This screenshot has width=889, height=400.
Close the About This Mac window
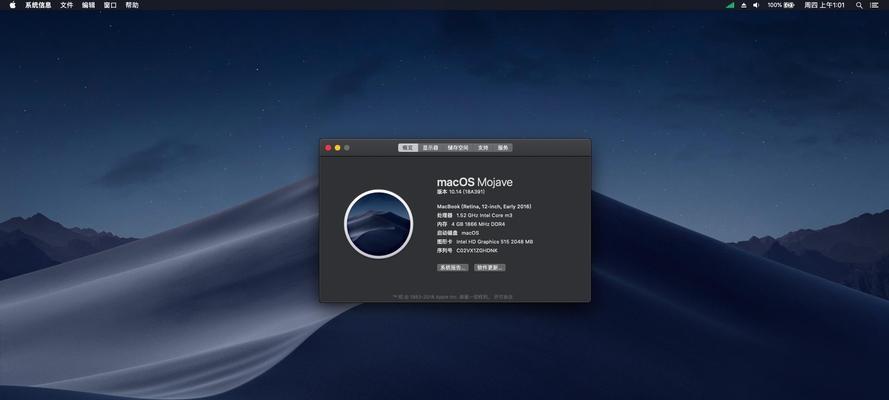tap(328, 147)
